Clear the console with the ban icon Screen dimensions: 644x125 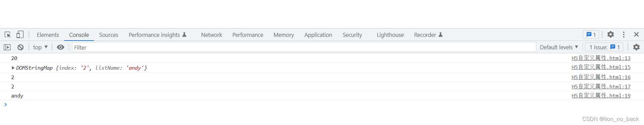tap(20, 47)
